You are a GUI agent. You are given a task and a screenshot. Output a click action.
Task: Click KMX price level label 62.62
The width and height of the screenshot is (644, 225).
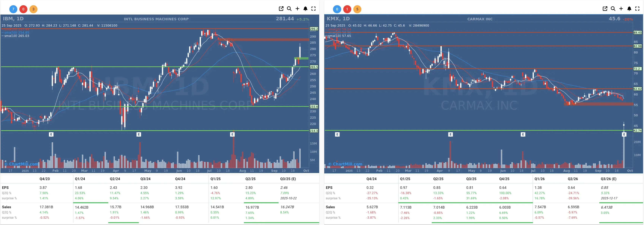click(637, 89)
